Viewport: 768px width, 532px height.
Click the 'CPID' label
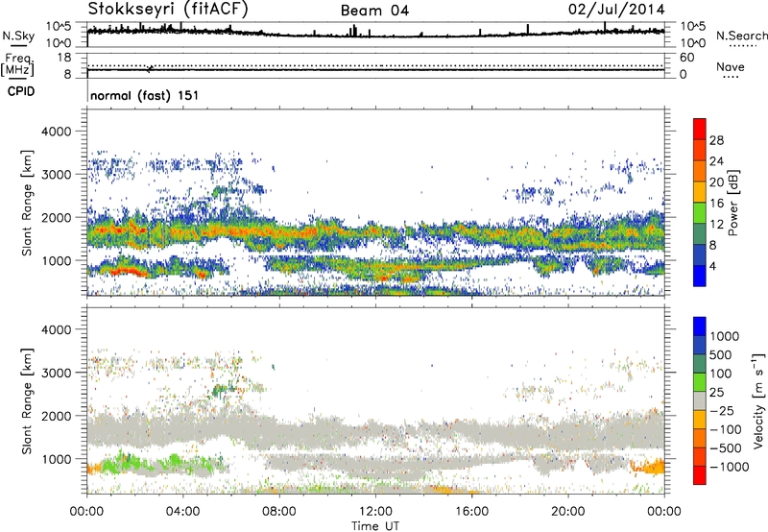21,91
